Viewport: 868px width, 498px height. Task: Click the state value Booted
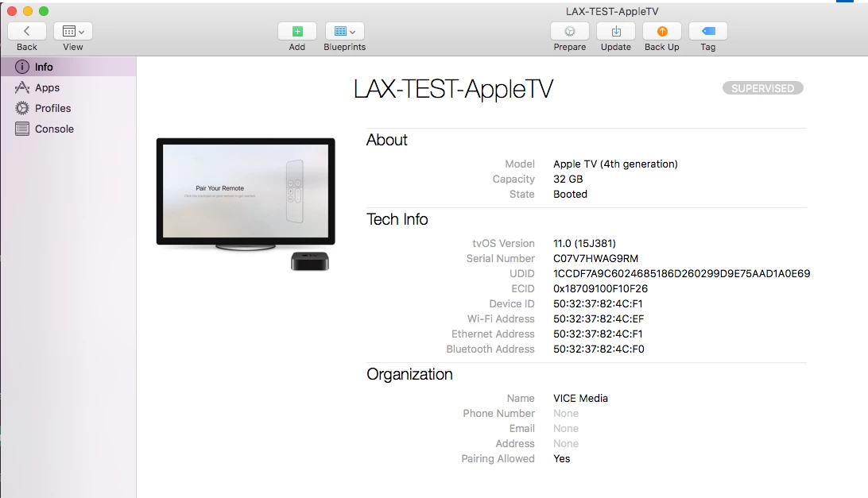[570, 195]
